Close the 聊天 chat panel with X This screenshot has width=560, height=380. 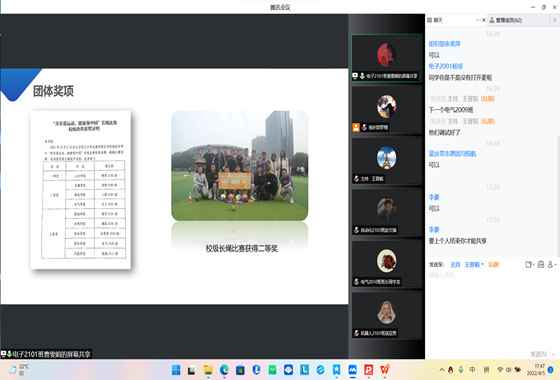tap(484, 20)
